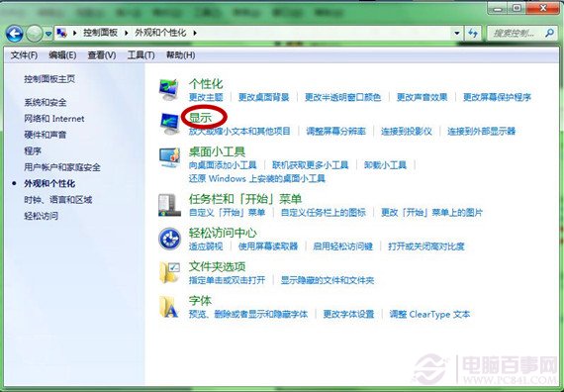Open the 工具(T) menu
The width and height of the screenshot is (564, 392).
click(x=141, y=55)
